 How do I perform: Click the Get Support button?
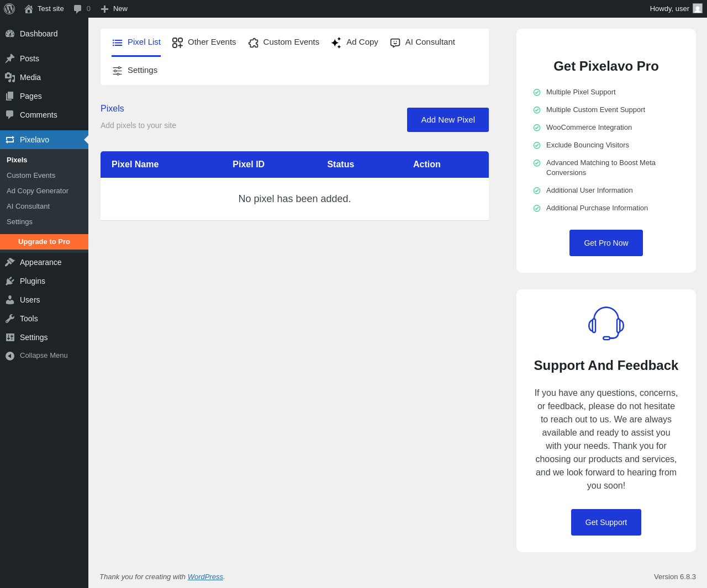(606, 522)
